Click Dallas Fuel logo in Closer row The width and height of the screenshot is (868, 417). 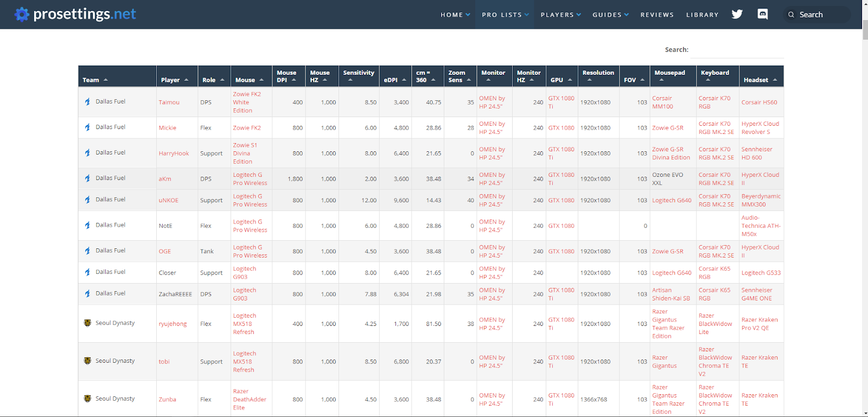click(x=87, y=272)
